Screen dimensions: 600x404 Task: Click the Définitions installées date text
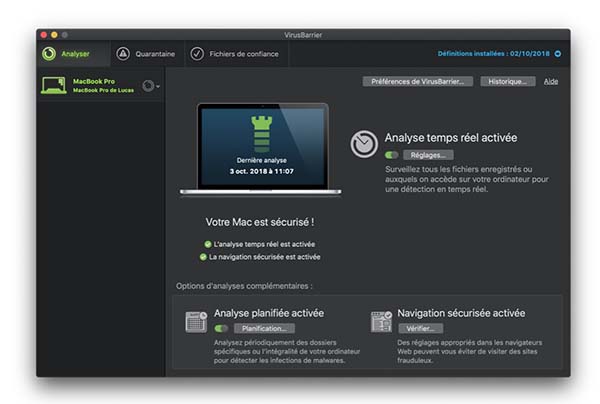point(494,54)
